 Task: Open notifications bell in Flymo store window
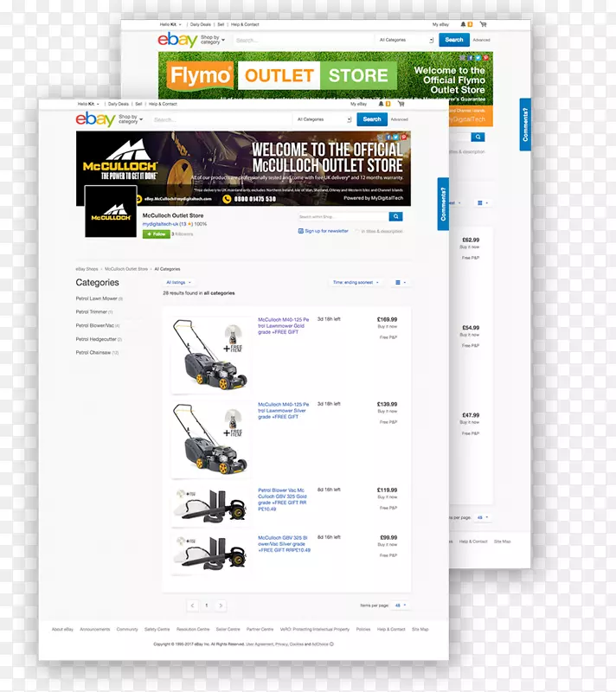(x=463, y=25)
